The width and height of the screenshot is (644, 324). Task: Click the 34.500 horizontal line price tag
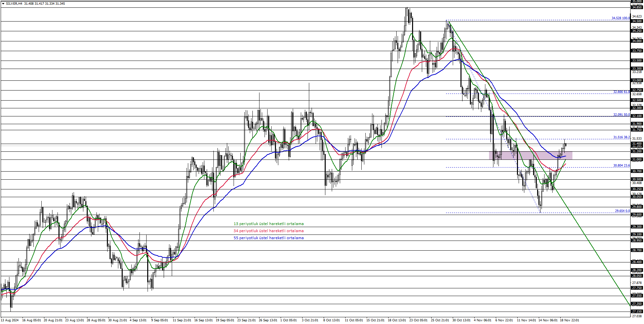pyautogui.click(x=637, y=21)
